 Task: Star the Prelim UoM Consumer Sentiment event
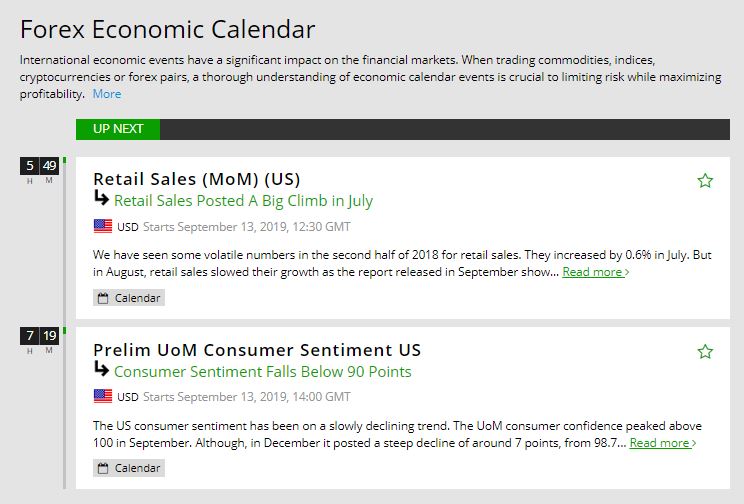click(705, 351)
